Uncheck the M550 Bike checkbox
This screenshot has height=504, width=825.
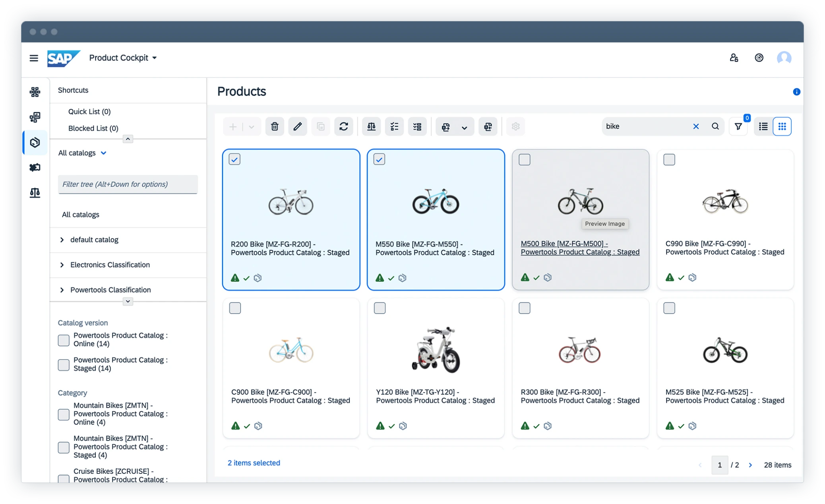pos(379,159)
